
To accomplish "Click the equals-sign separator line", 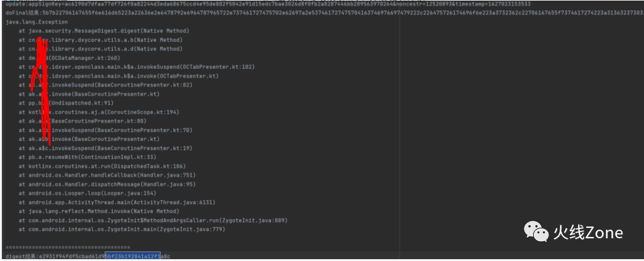I will tap(68, 247).
